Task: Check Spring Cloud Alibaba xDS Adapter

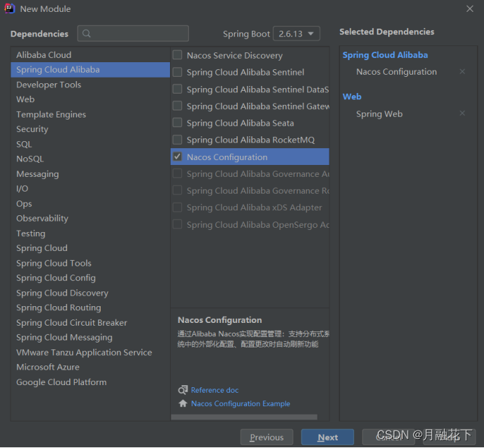Action: click(x=177, y=208)
